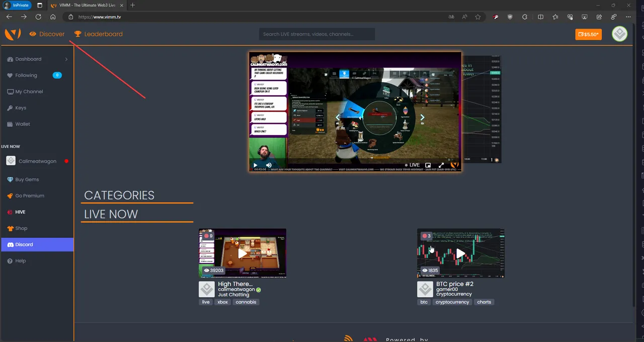Screen dimensions: 644x342
Task: Open the Discover page
Action: click(x=47, y=34)
